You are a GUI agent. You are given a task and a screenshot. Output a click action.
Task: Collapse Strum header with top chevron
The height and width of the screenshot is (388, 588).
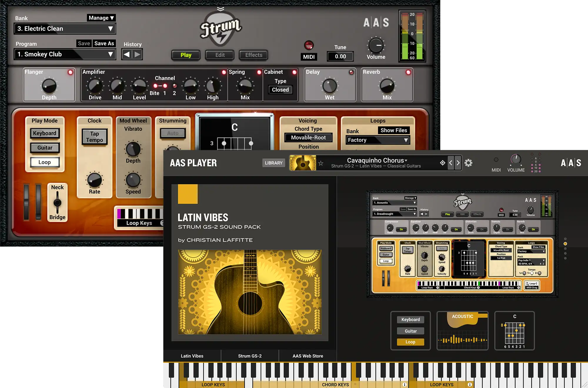tap(220, 9)
